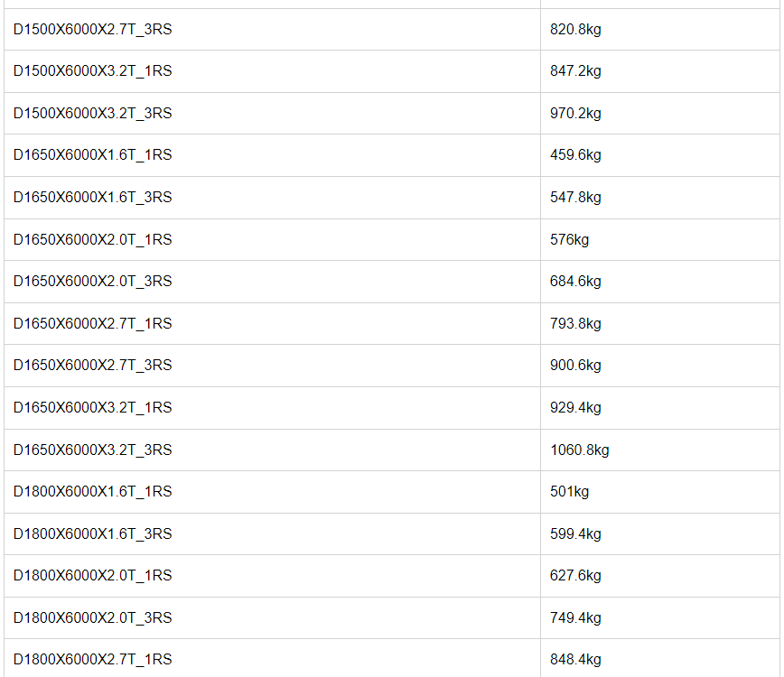Select the 627.6kg weight value

575,575
